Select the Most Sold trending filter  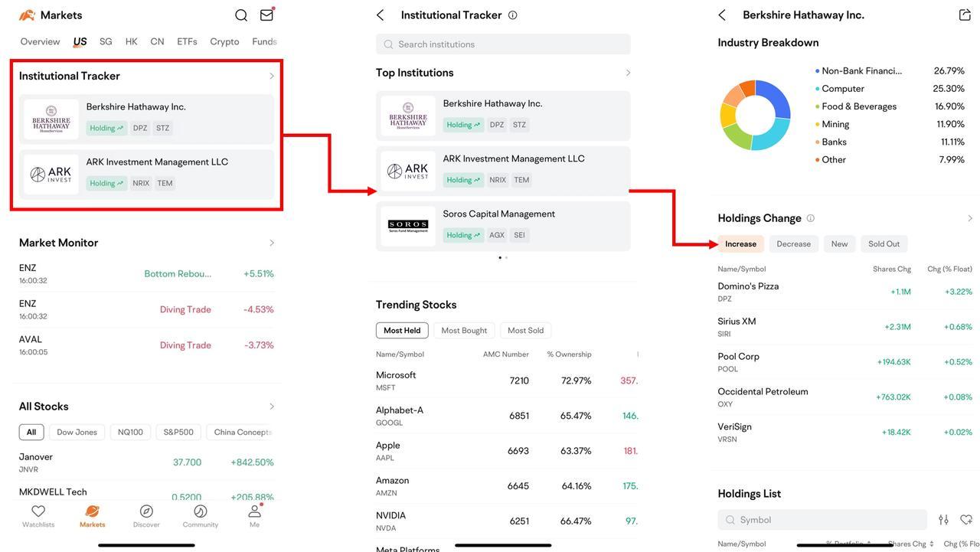525,330
